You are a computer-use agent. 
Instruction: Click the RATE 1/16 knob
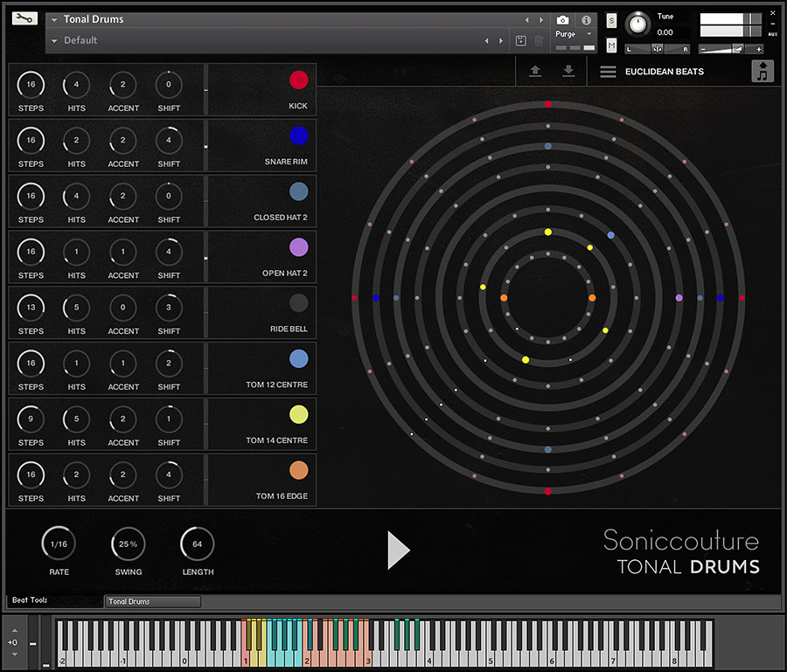[x=59, y=544]
